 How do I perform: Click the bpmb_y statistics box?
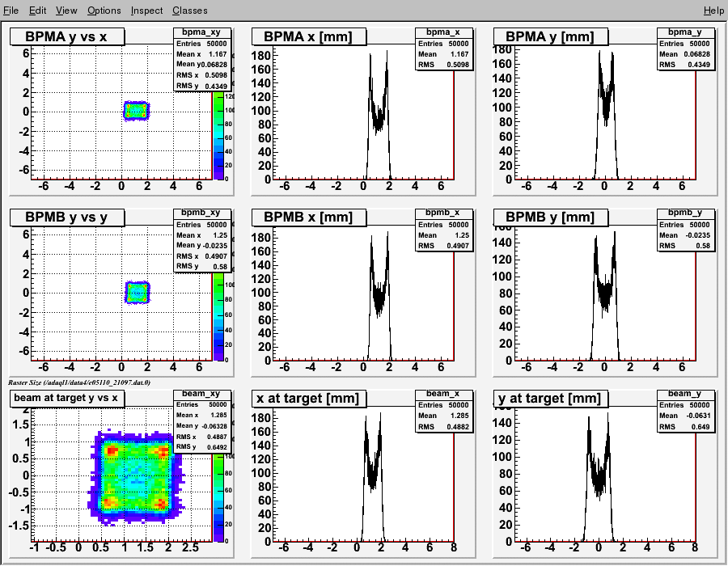(x=685, y=230)
